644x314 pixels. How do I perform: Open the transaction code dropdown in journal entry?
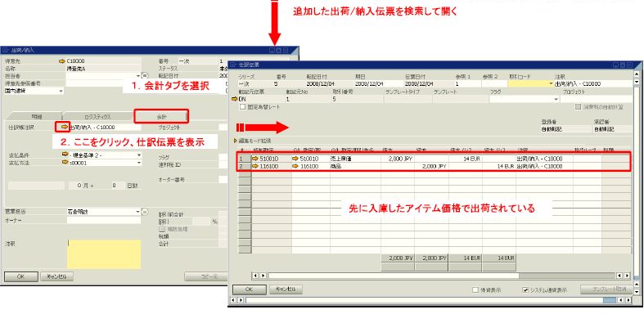click(x=551, y=83)
